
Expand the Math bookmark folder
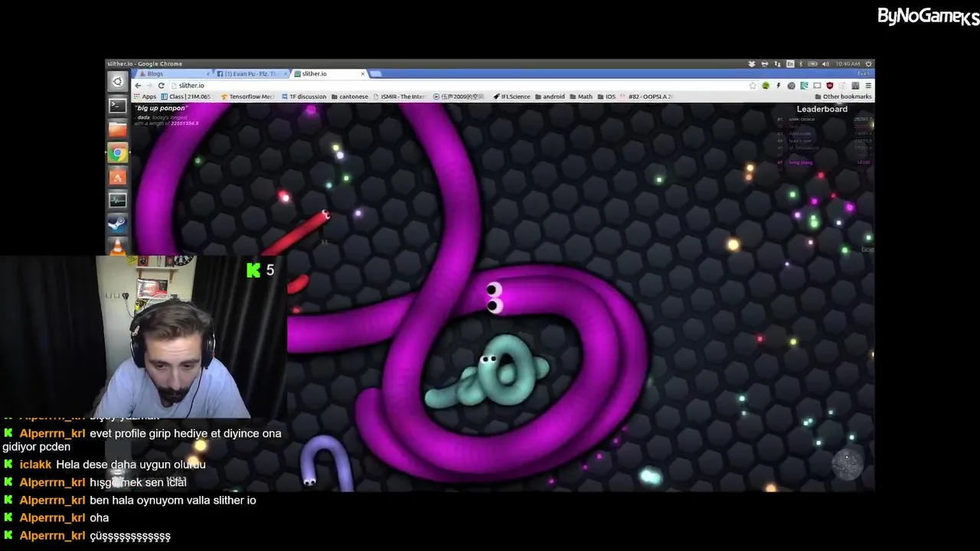click(x=581, y=96)
